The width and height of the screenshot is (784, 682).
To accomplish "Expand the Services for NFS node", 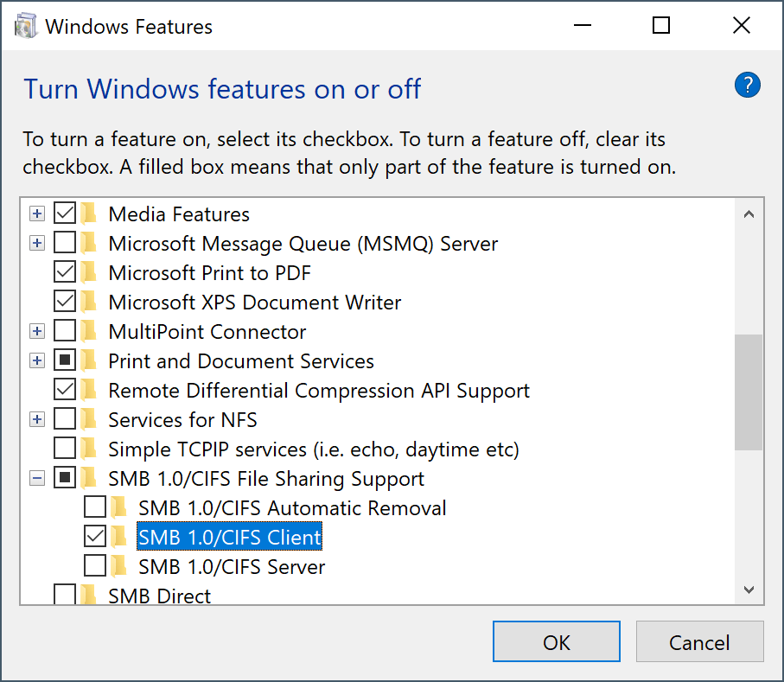I will tap(36, 419).
